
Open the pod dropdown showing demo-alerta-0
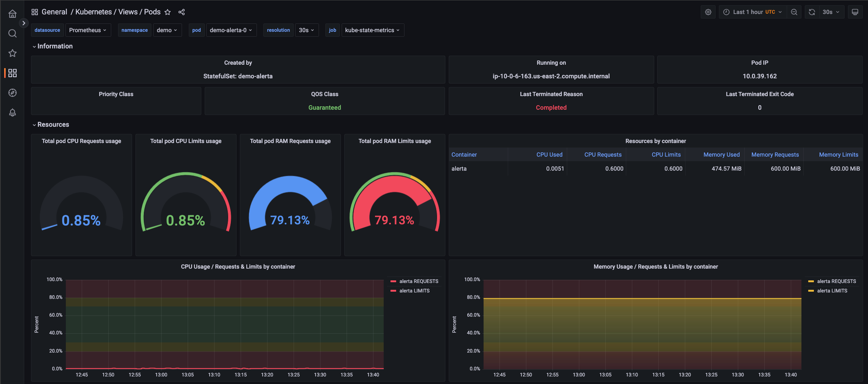pos(231,30)
